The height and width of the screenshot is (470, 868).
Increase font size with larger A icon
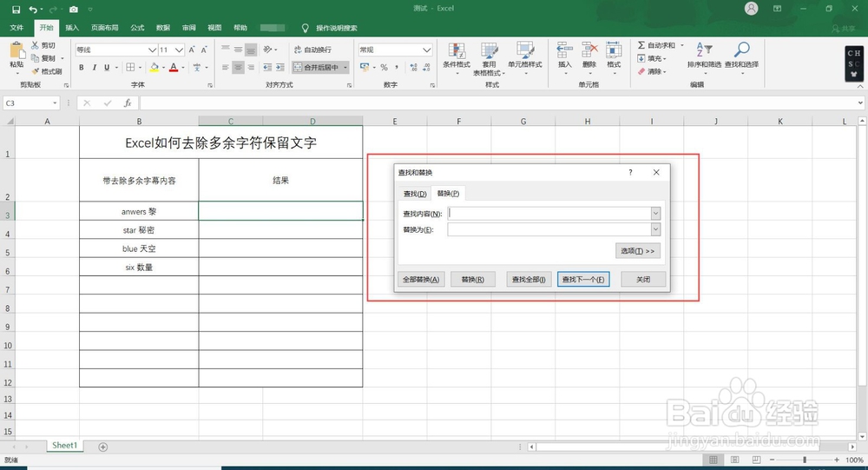[x=192, y=50]
